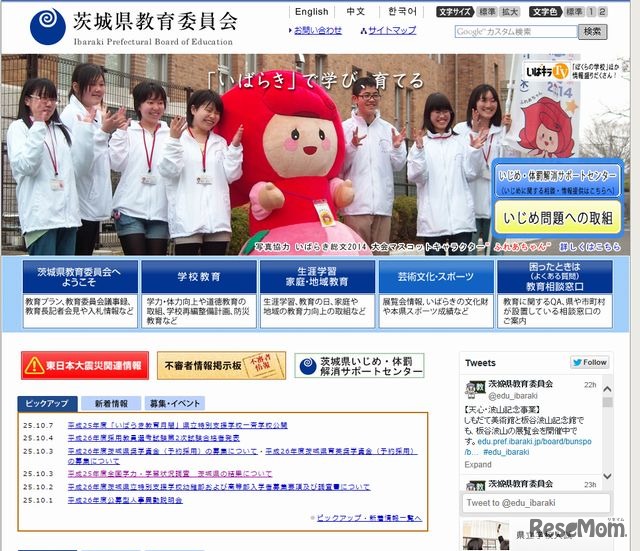Click the Tweets widget heading
640x551 pixels.
point(480,363)
